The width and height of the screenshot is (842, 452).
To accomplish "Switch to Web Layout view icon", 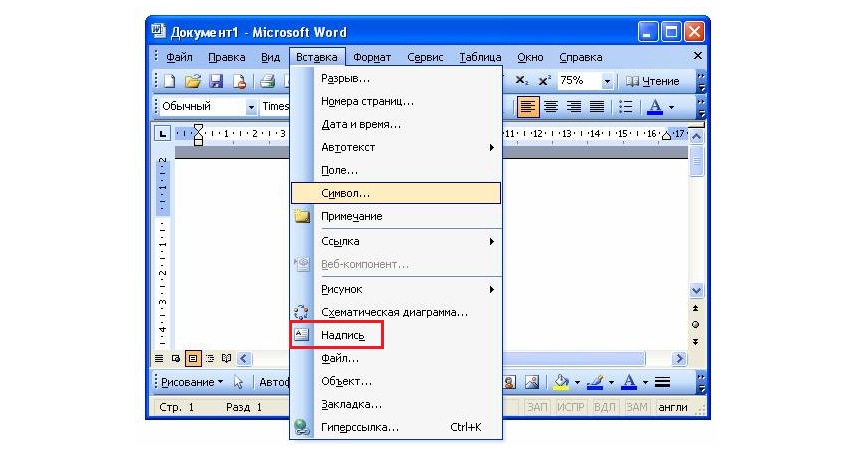I will (176, 359).
